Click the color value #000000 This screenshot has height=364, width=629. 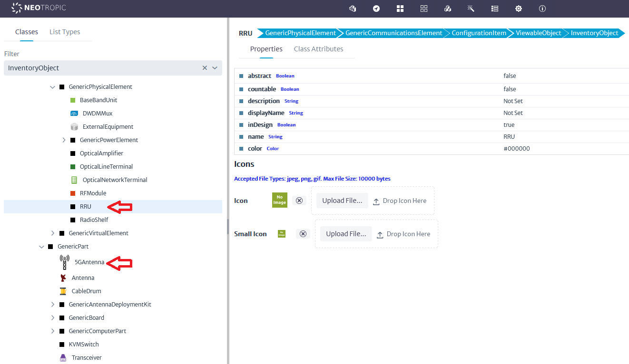click(517, 149)
